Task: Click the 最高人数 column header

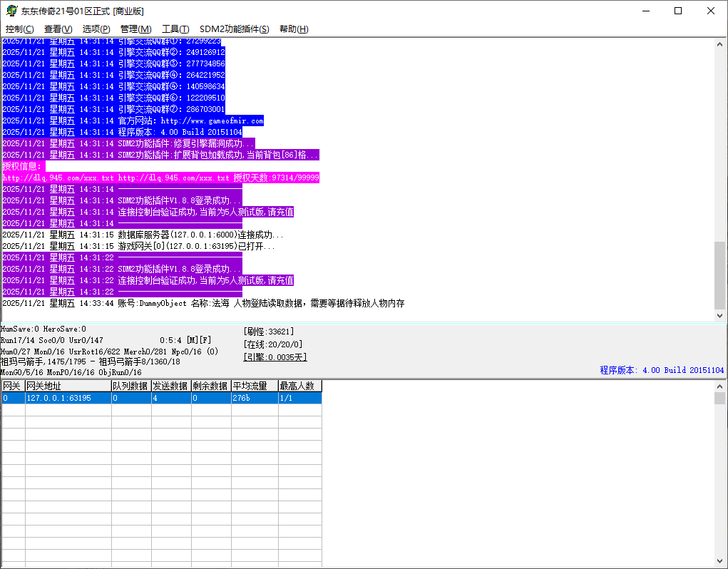Action: [x=299, y=386]
